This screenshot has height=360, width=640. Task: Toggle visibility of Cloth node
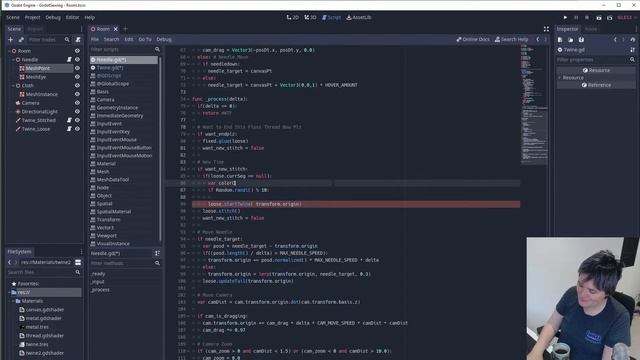pos(77,85)
